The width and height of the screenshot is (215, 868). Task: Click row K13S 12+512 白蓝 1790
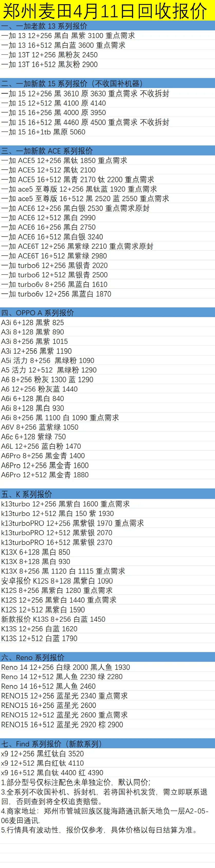[x=107, y=639]
